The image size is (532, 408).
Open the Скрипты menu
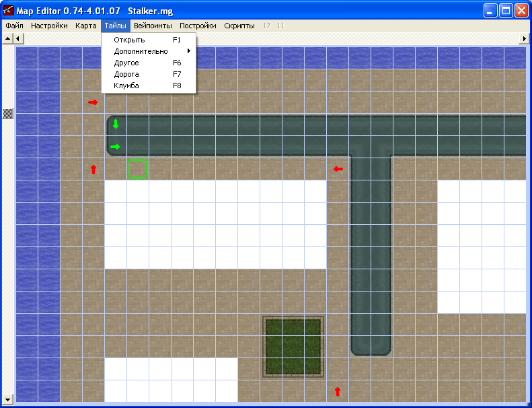click(239, 26)
